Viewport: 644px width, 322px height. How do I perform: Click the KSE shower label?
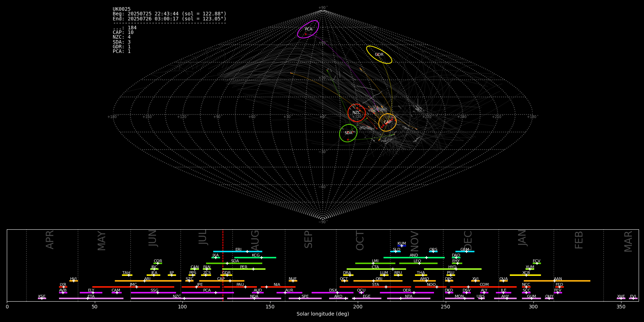42,297
